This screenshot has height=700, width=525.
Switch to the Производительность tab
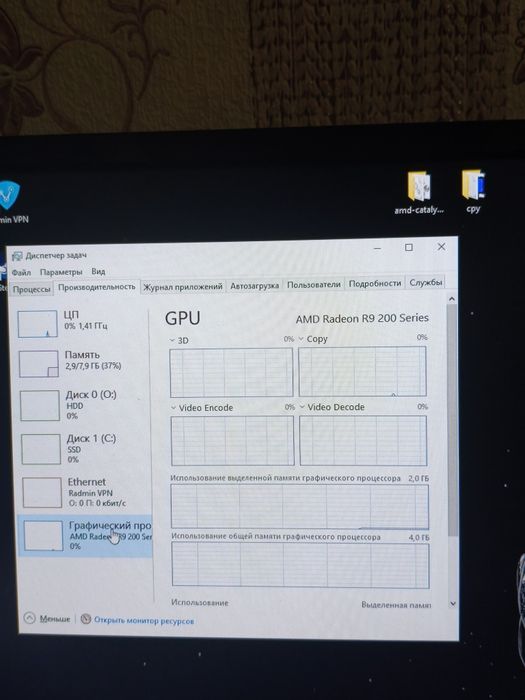pyautogui.click(x=96, y=287)
